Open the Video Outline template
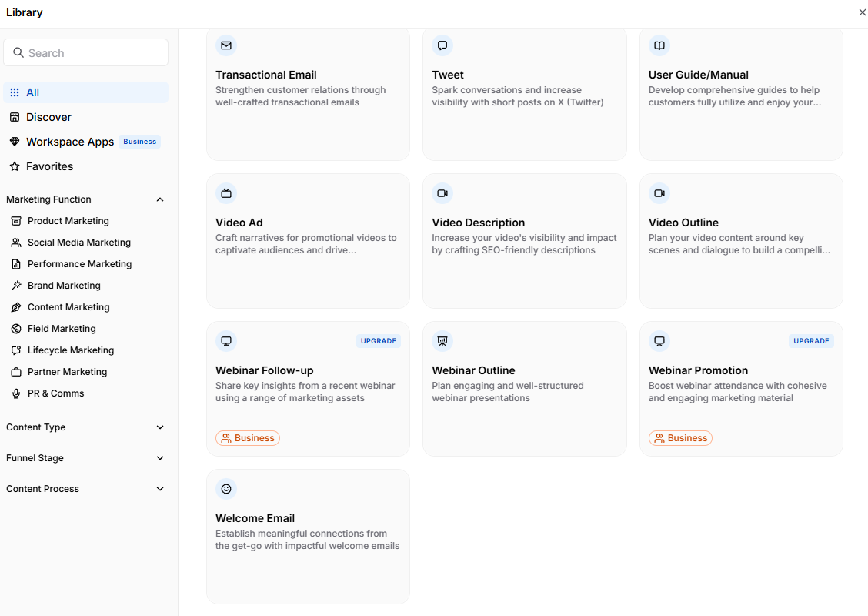 pos(741,241)
